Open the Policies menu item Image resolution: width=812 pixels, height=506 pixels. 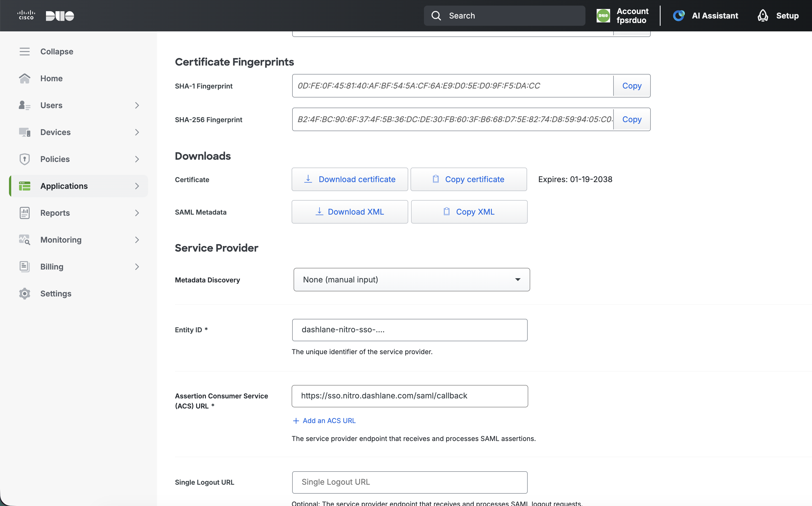(78, 159)
